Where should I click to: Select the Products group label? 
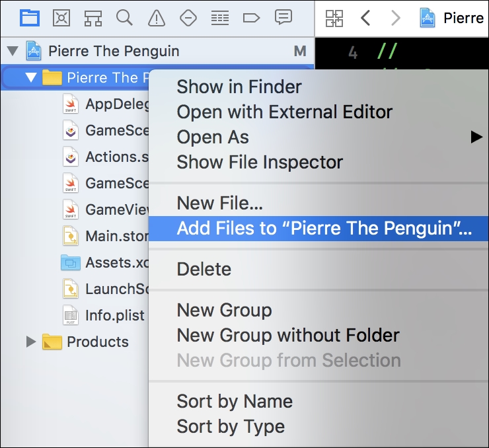click(98, 342)
